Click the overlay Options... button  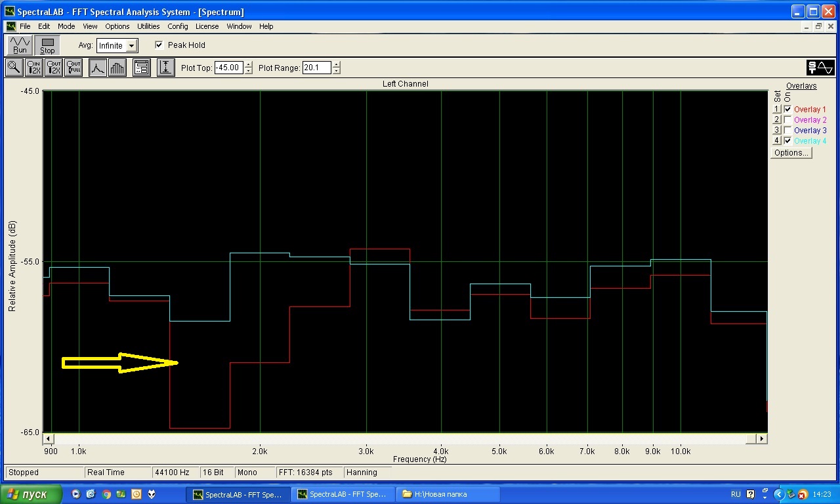(791, 153)
